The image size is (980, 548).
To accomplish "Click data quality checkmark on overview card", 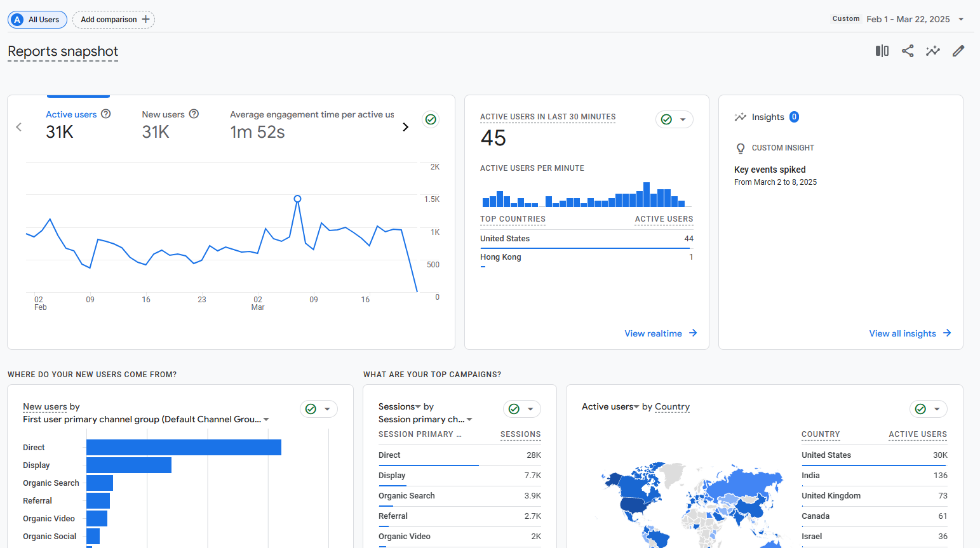I will point(431,119).
